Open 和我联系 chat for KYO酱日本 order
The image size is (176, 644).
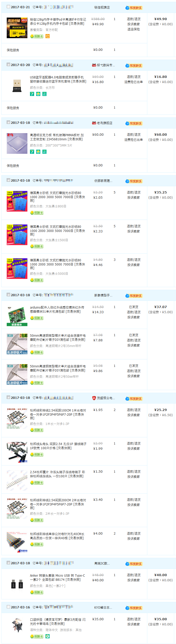coord(134,608)
